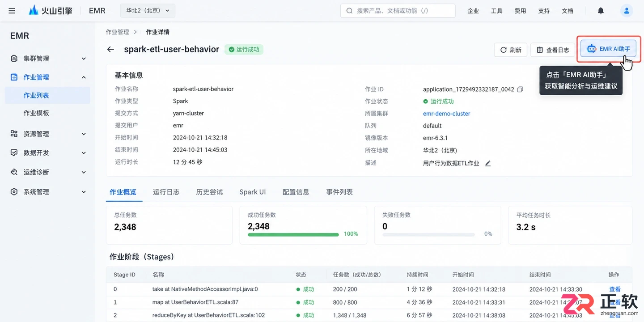Open the hamburger navigation menu
Image resolution: width=644 pixels, height=322 pixels.
point(12,11)
